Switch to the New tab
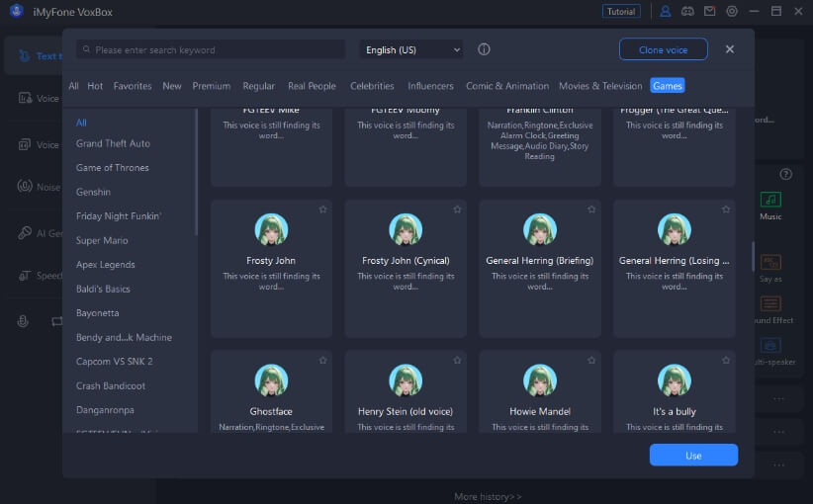This screenshot has width=813, height=504. click(172, 86)
